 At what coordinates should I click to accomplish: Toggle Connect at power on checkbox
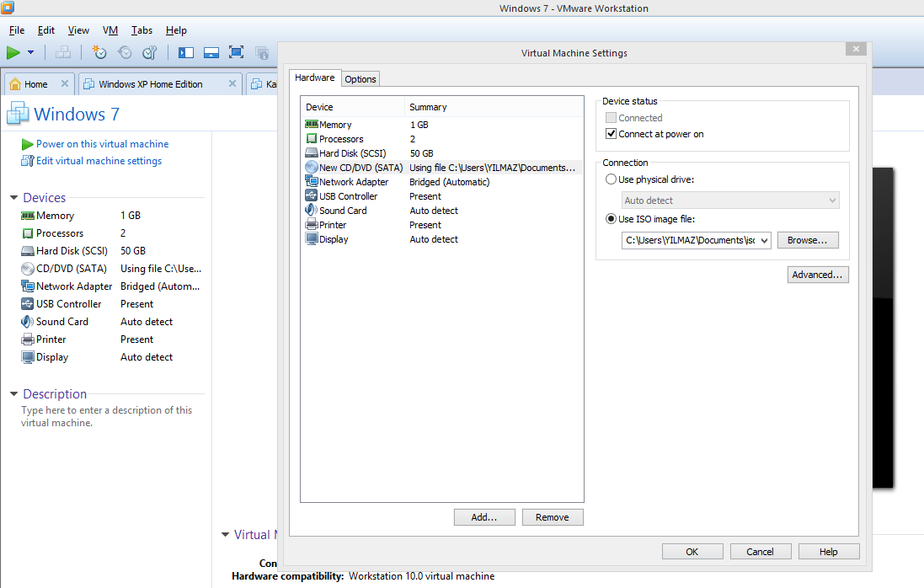[612, 134]
